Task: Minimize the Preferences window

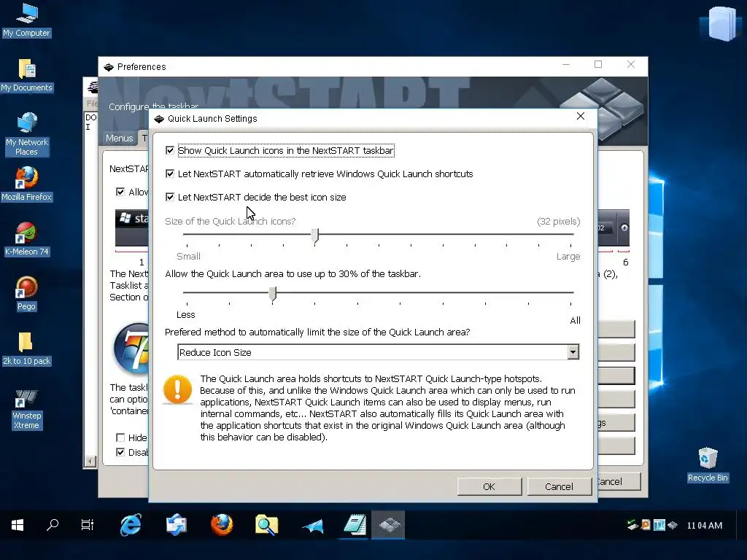Action: [566, 64]
